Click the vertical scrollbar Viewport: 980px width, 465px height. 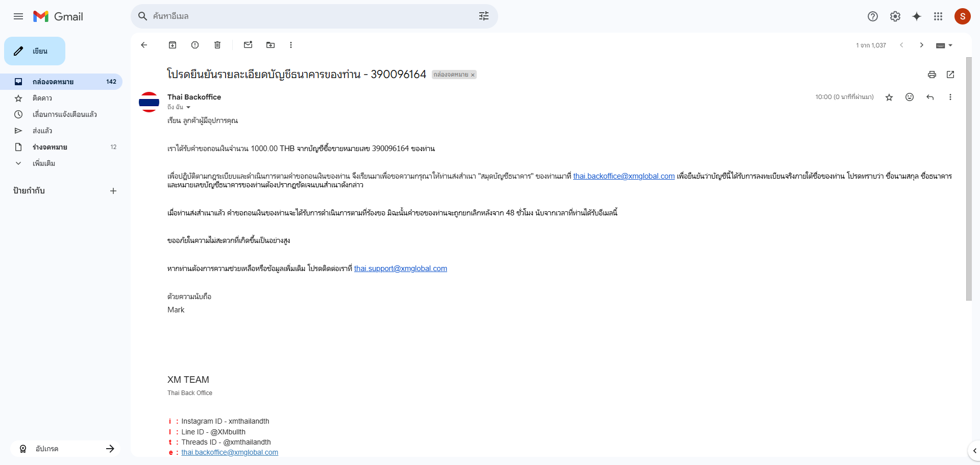pyautogui.click(x=969, y=179)
